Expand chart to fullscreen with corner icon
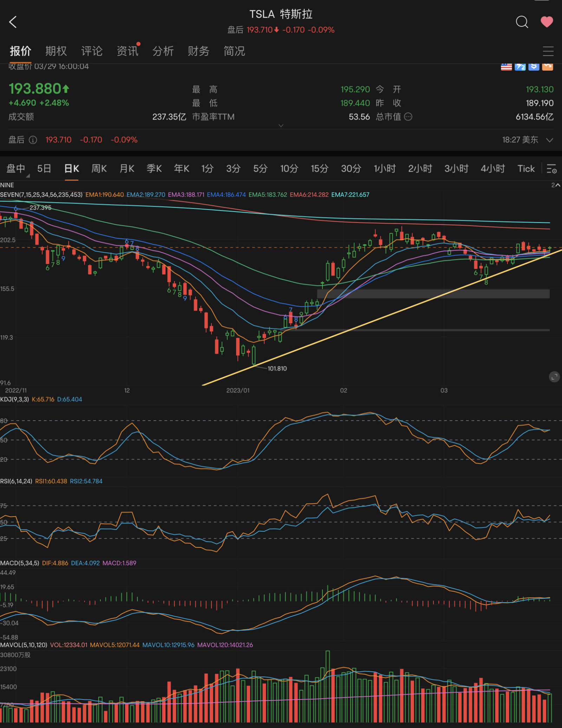 point(554,377)
